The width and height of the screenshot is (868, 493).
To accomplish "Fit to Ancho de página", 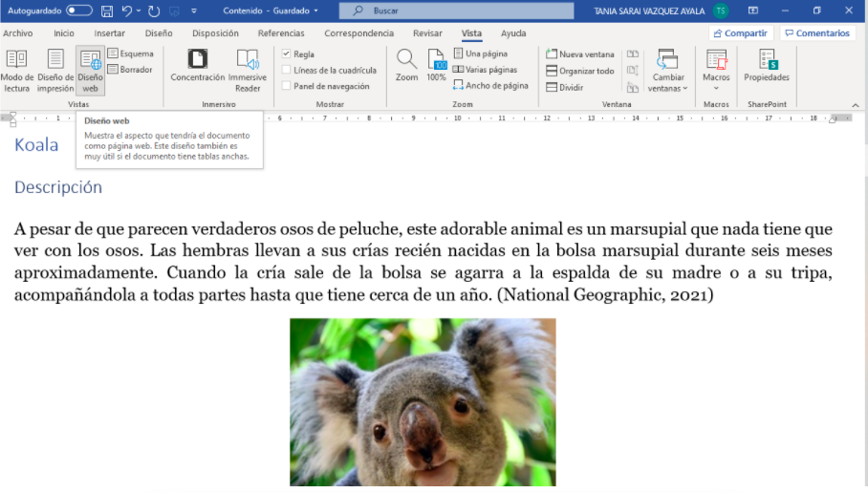I will click(490, 85).
